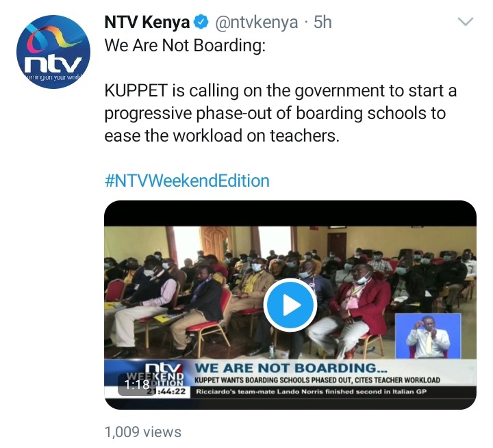Open the #NTVWeekendEdition hashtag
This screenshot has width=493, height=448.
coord(187,181)
